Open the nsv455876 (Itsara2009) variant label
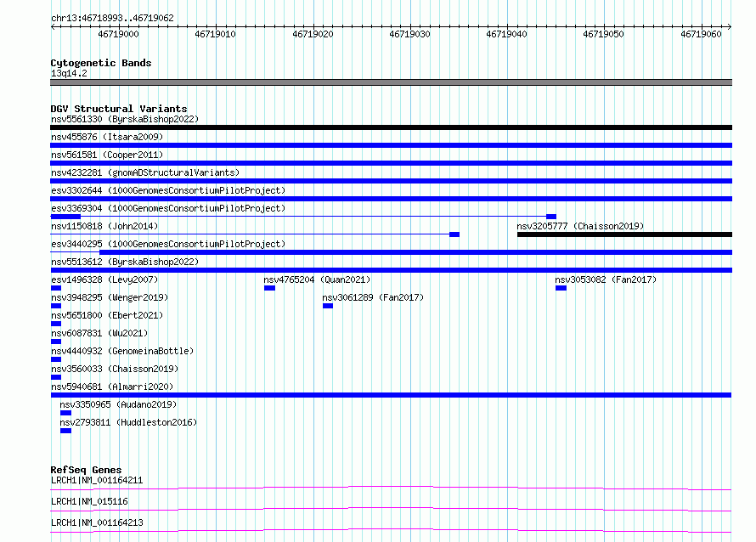 [107, 137]
